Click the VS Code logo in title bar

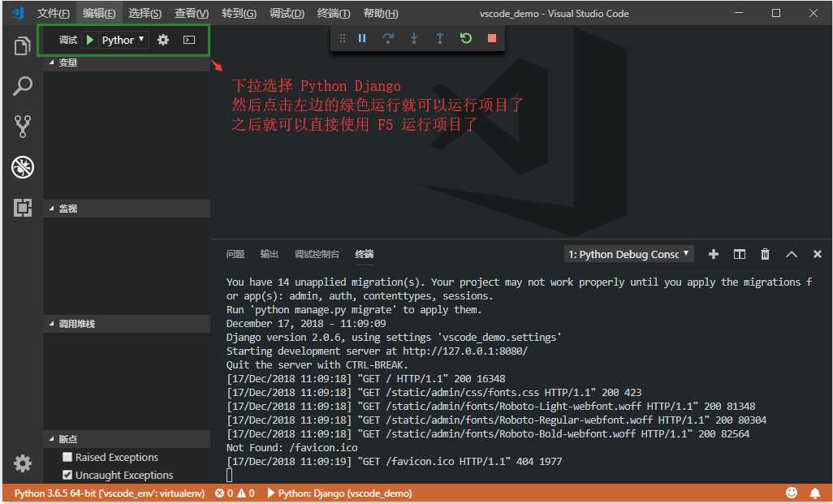click(18, 13)
